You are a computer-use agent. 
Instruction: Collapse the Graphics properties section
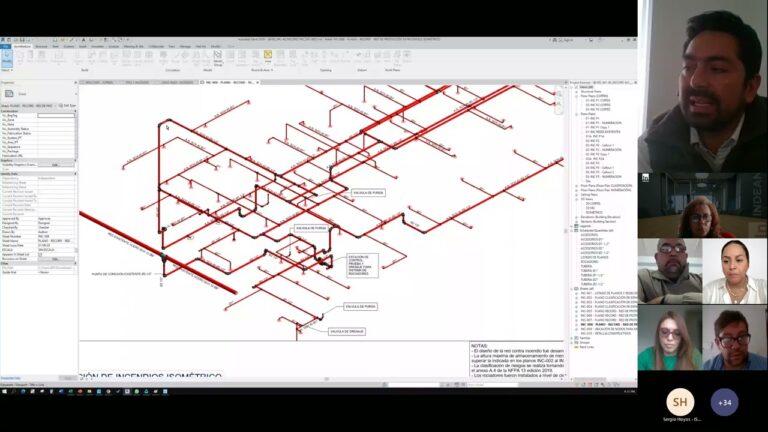75,160
